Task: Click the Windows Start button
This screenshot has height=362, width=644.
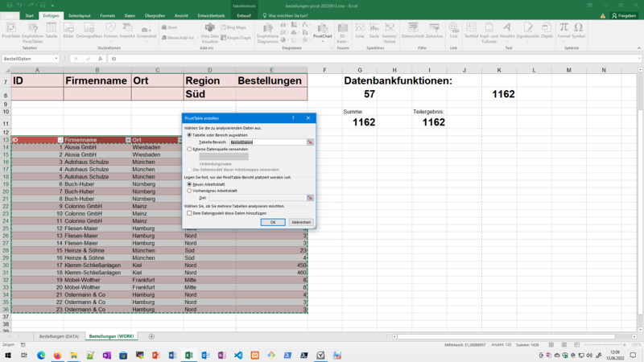Action: [x=8, y=355]
